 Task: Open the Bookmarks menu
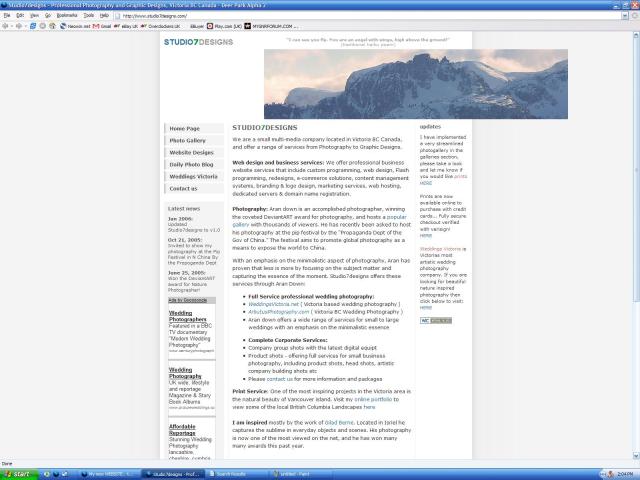[x=67, y=16]
